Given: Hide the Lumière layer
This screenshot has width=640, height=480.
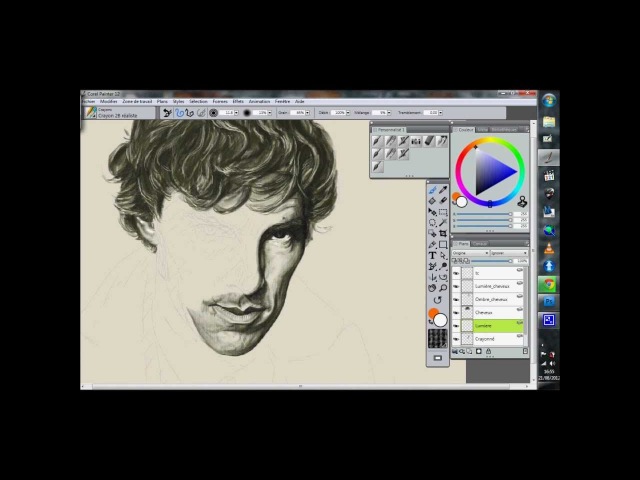Looking at the screenshot, I should point(456,326).
